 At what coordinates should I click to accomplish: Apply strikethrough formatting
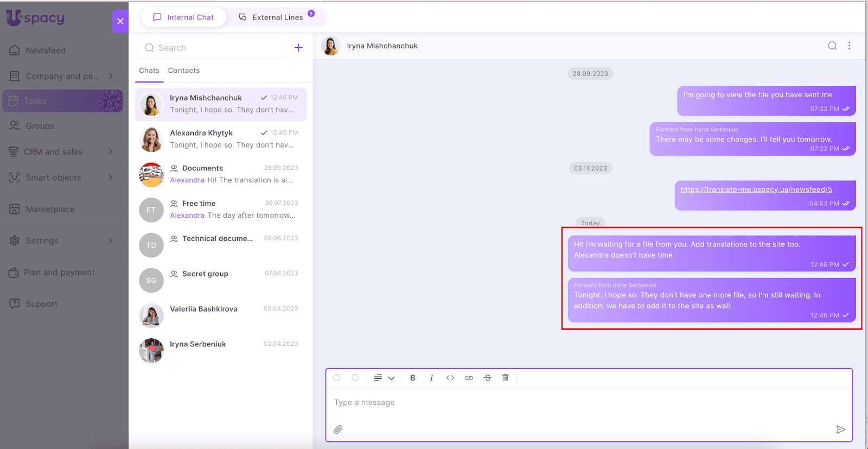(487, 378)
